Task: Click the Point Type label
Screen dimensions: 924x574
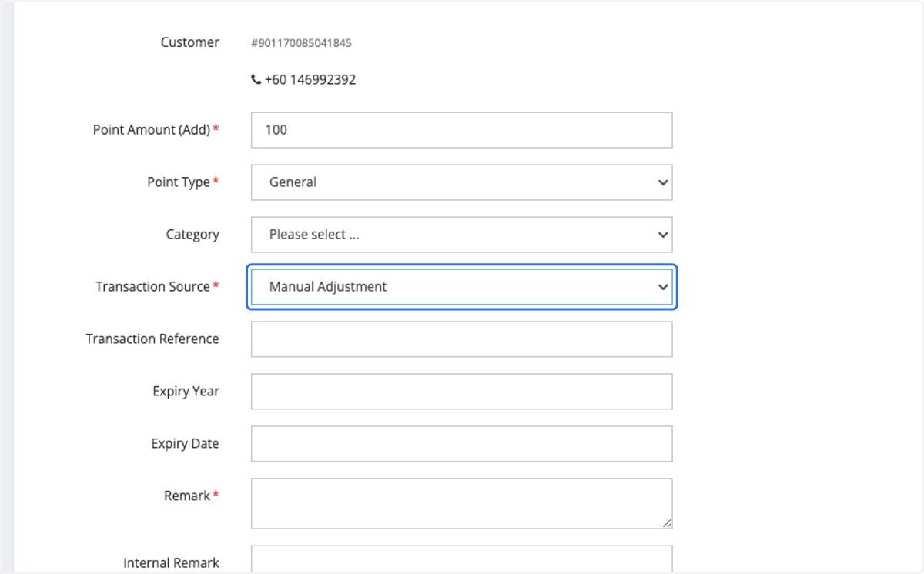Action: point(179,182)
